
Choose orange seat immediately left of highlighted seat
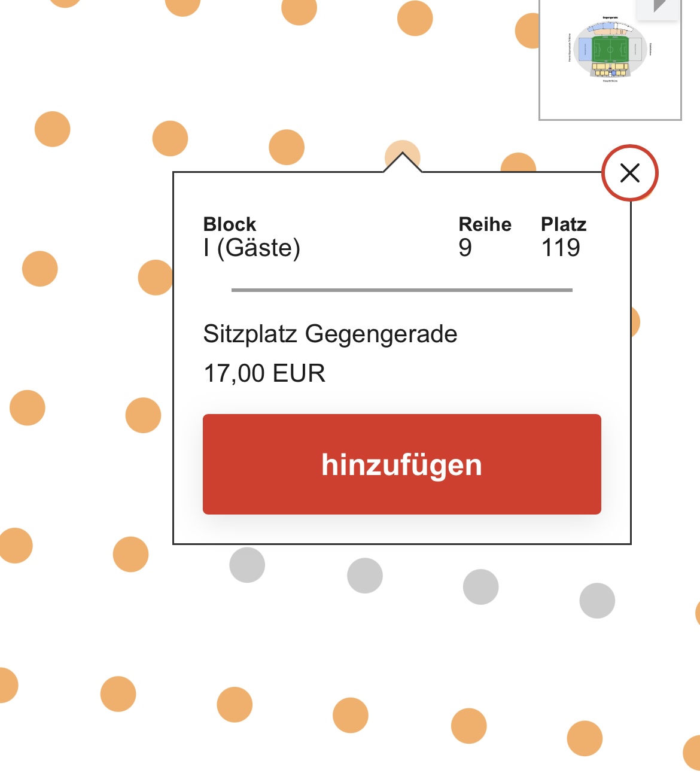coord(287,147)
